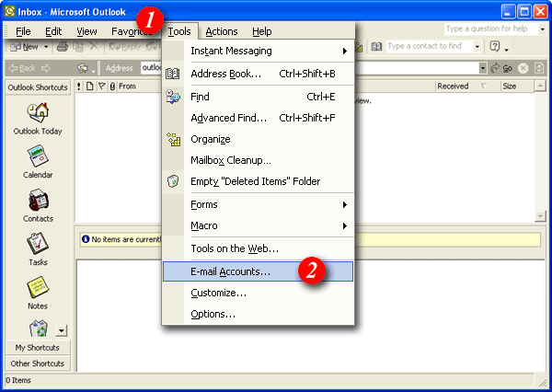Click the Organize menu icon

(174, 139)
